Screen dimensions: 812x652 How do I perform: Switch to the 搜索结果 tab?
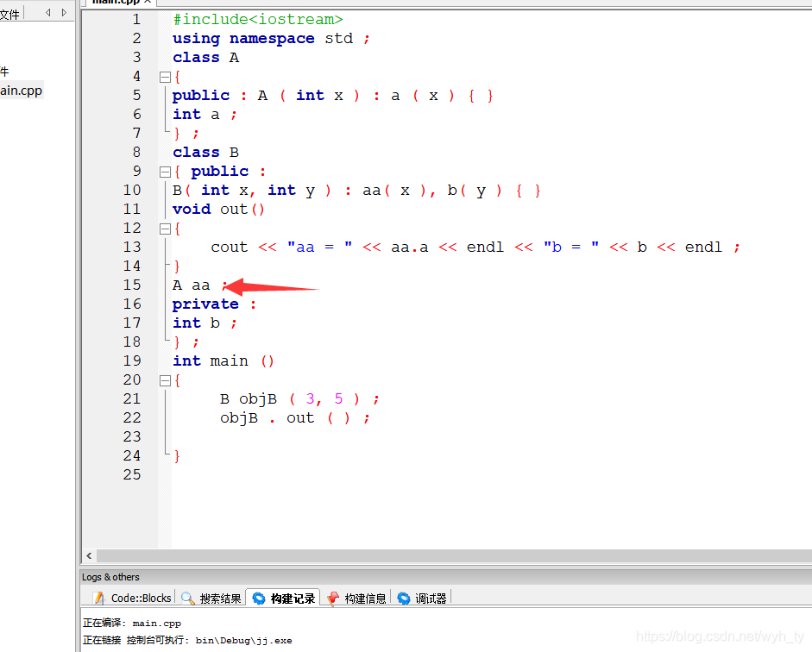click(x=211, y=599)
